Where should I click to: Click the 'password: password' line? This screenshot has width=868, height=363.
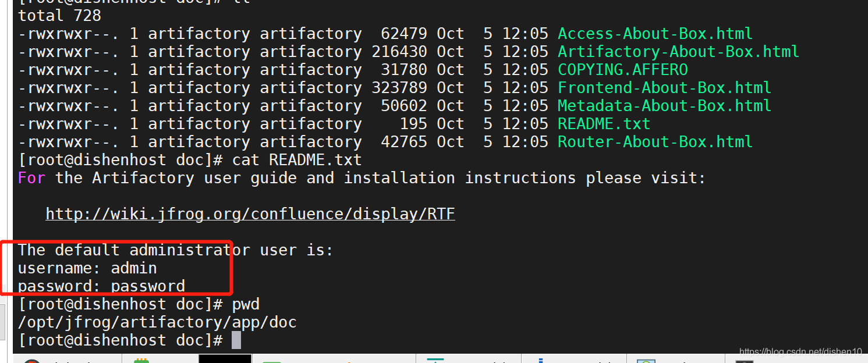click(101, 286)
